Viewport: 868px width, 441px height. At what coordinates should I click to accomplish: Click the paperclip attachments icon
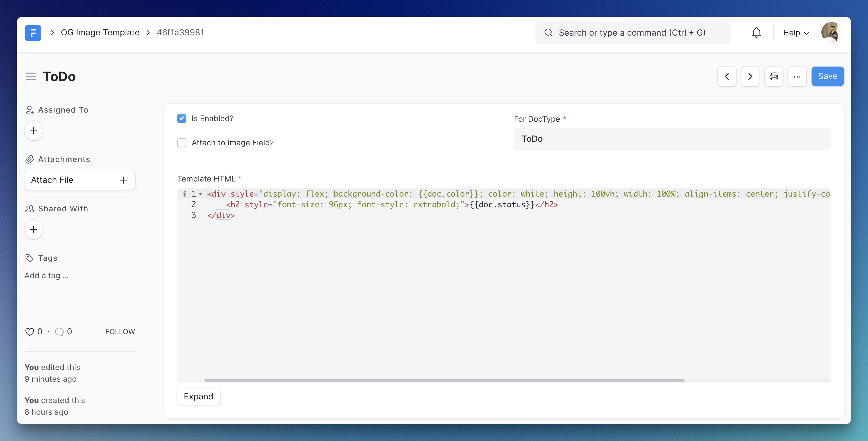click(x=29, y=159)
